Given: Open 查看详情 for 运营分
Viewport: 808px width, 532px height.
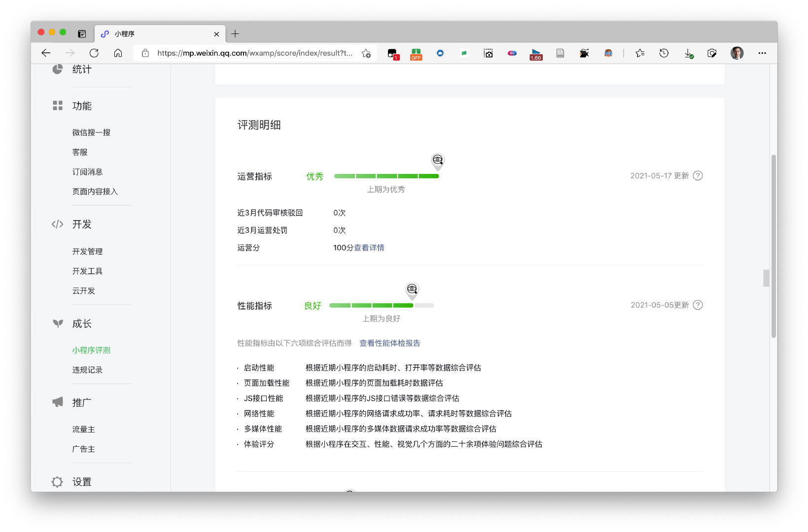Looking at the screenshot, I should [369, 248].
